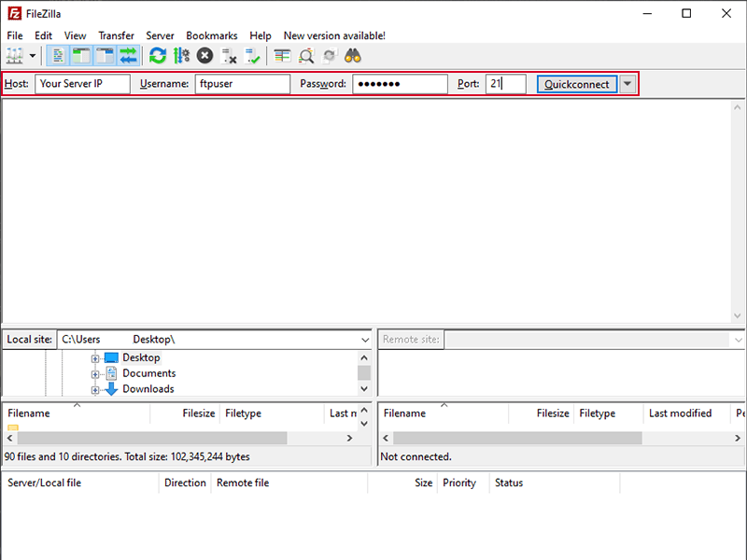Click message log scrollbar down arrow
This screenshot has width=747, height=560.
[x=738, y=315]
